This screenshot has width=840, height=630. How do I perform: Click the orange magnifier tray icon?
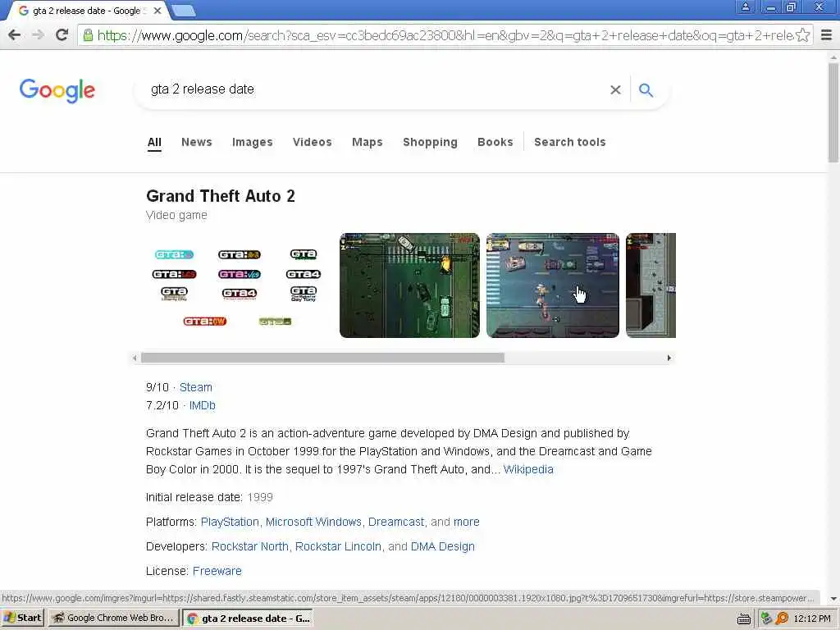pos(782,619)
